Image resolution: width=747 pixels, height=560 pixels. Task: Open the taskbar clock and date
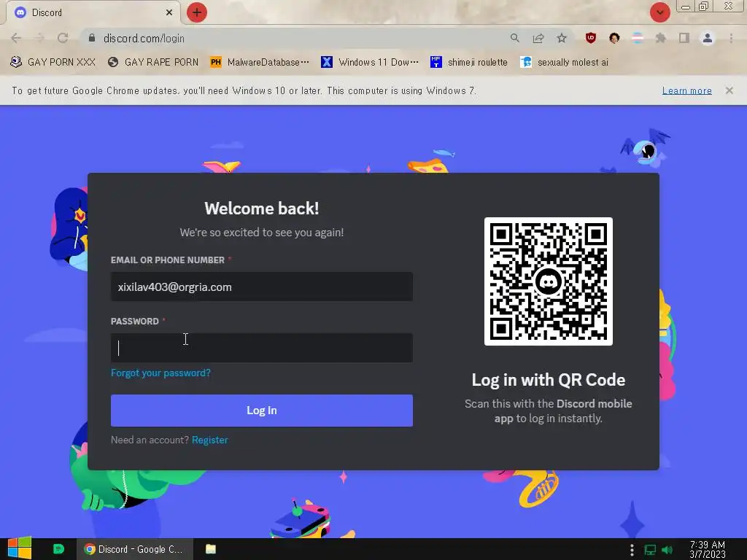click(708, 550)
